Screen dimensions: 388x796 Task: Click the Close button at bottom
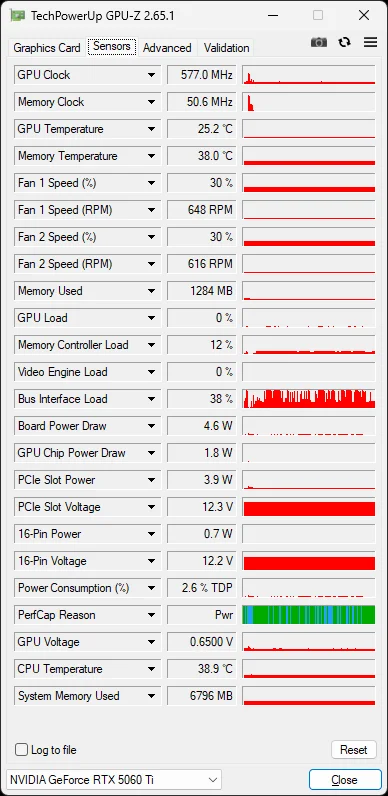coord(344,780)
